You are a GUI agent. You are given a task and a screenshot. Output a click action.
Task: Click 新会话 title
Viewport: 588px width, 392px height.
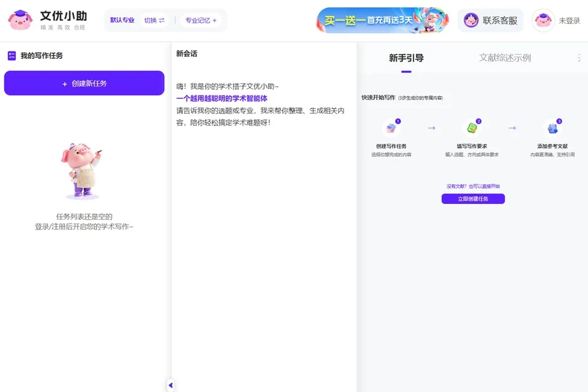click(187, 54)
